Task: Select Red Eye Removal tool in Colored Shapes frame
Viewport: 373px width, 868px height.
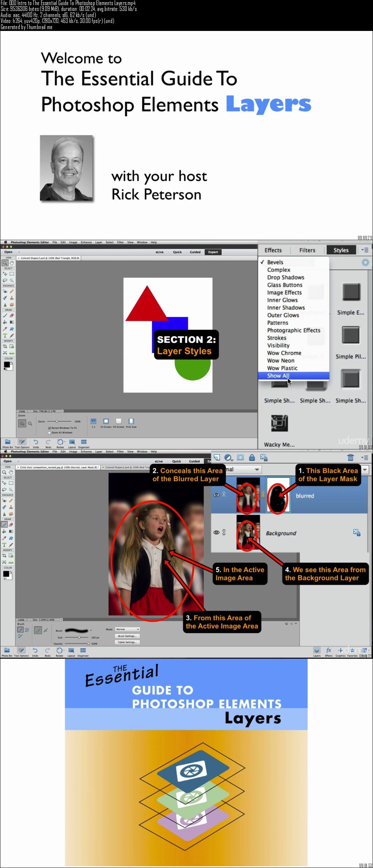Action: click(5, 291)
